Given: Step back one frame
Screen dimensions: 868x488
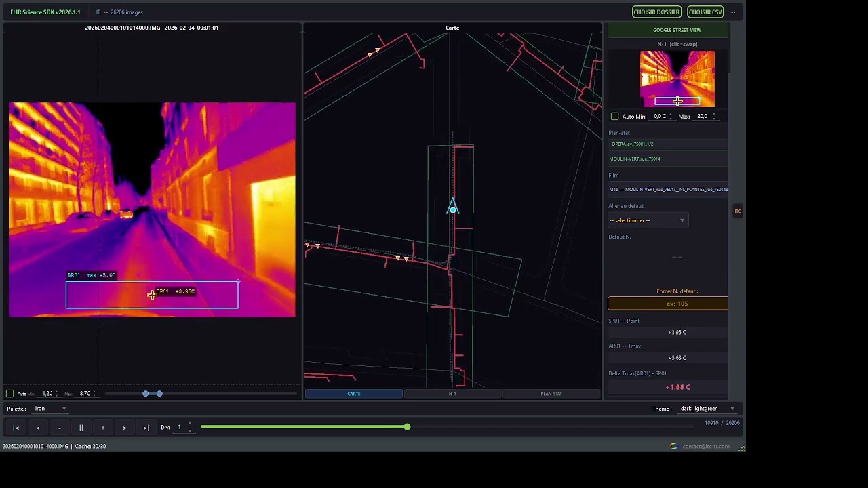Looking at the screenshot, I should (38, 428).
